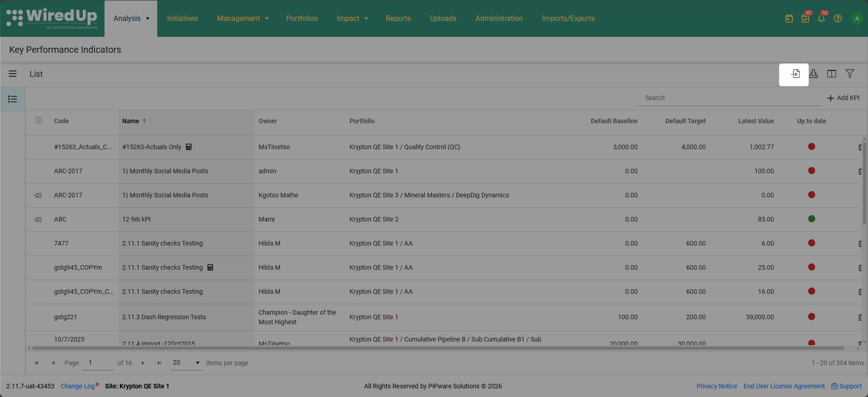
Task: Sort by Portfolio column header
Action: pyautogui.click(x=362, y=121)
